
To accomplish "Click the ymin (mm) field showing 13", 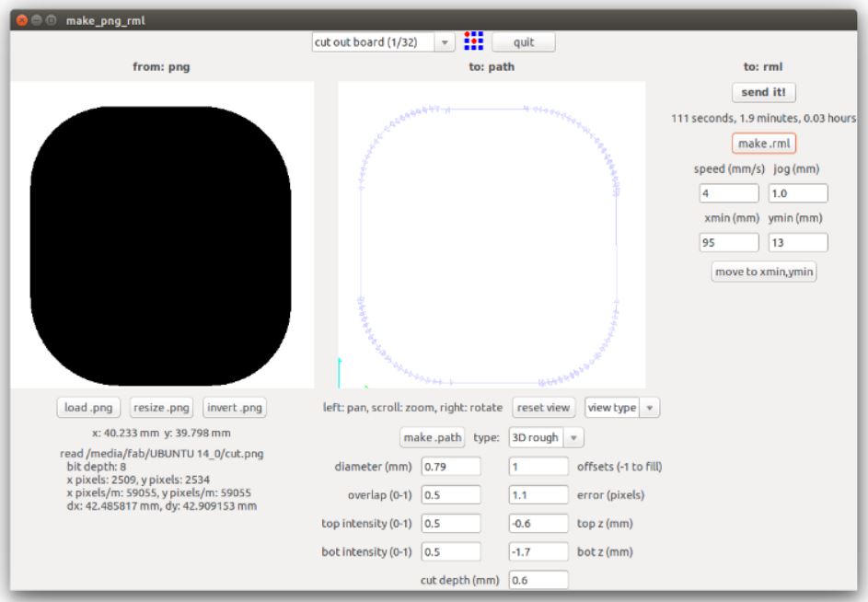I will [x=798, y=243].
